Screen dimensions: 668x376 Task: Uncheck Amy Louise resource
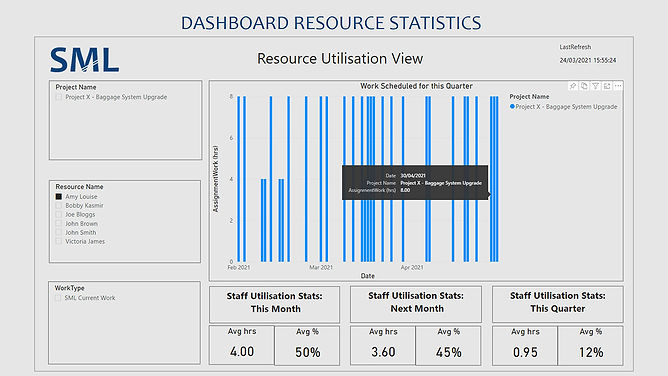coord(59,197)
